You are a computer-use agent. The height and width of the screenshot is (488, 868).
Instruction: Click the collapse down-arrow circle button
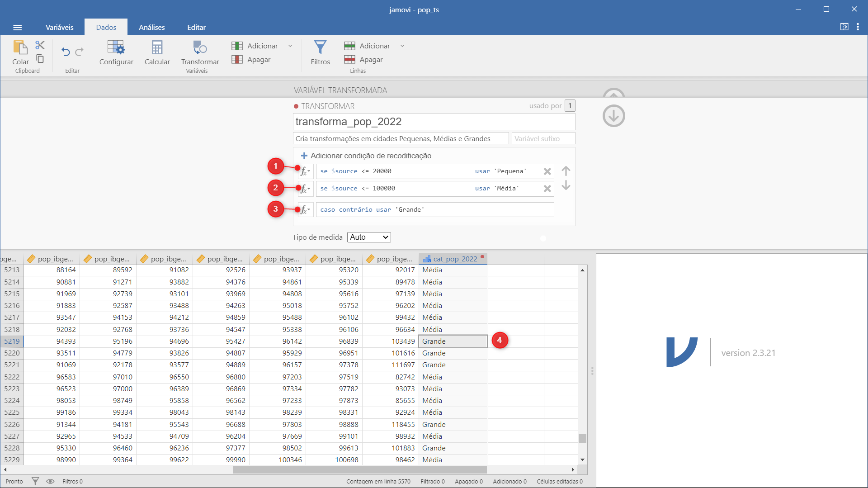[x=613, y=116]
